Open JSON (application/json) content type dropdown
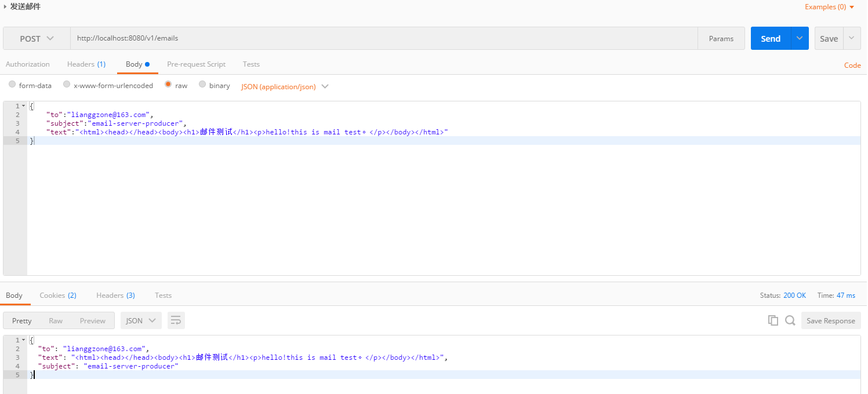 (285, 86)
